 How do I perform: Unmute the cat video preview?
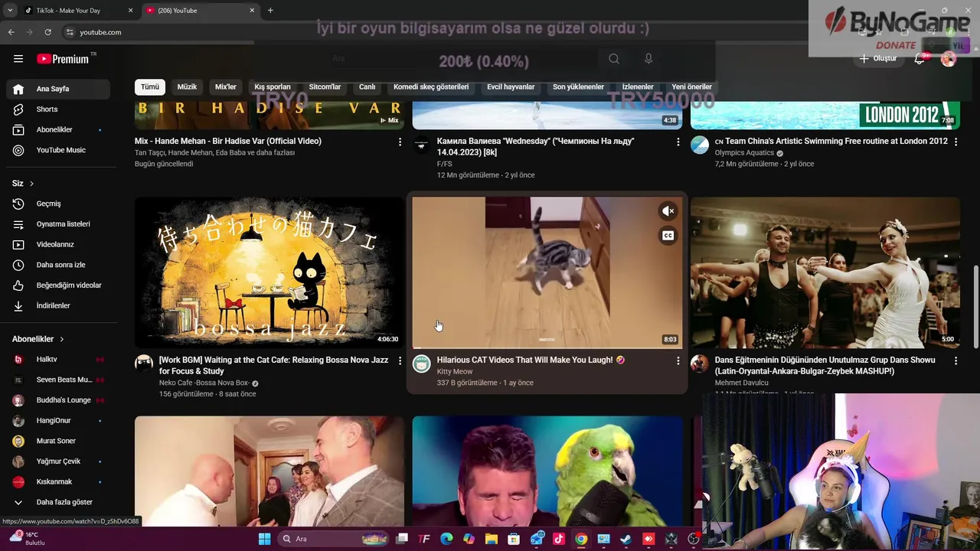tap(668, 211)
